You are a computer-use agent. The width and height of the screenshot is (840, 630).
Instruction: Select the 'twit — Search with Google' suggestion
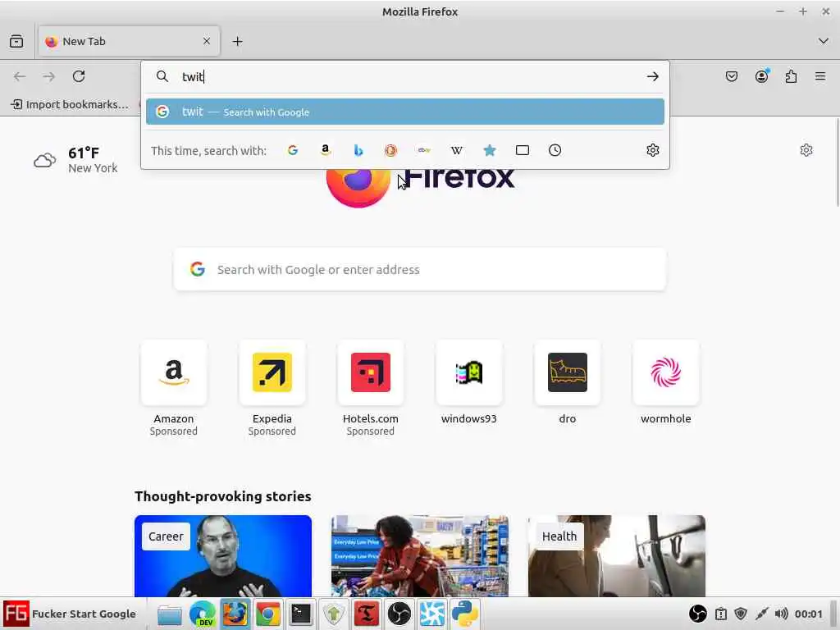click(x=405, y=112)
